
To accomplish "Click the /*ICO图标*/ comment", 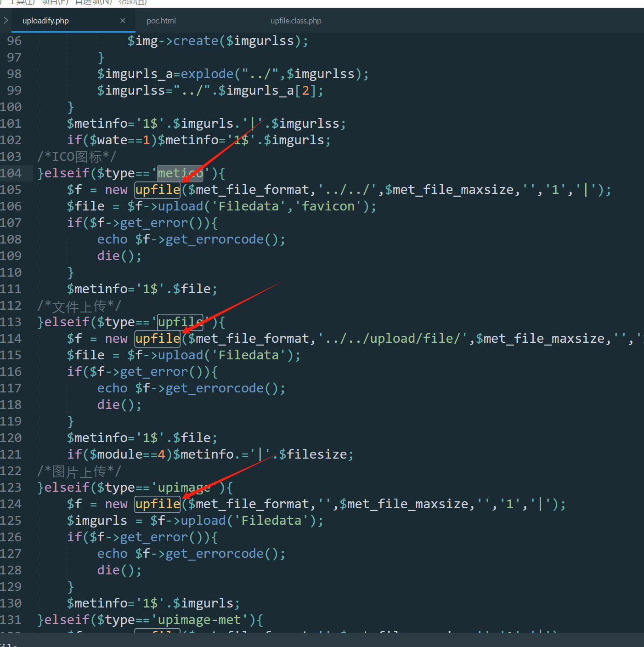I will [77, 157].
